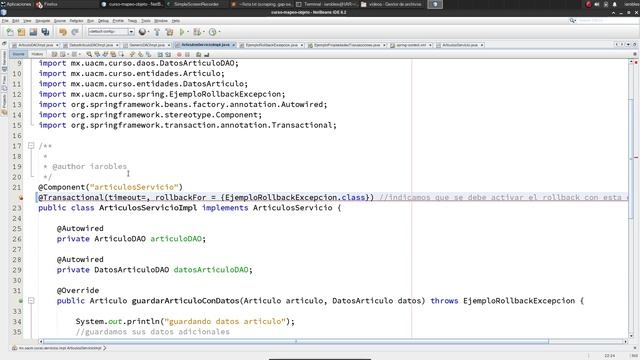Click the hint bulb icon beside @Transactional
Viewport: 640px width, 360px height.
click(20, 198)
